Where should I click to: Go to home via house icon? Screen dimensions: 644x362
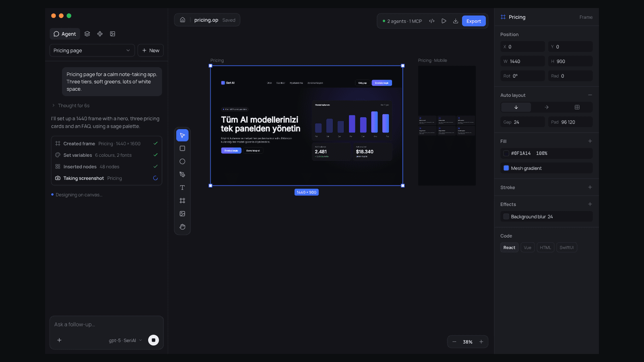coord(182,20)
